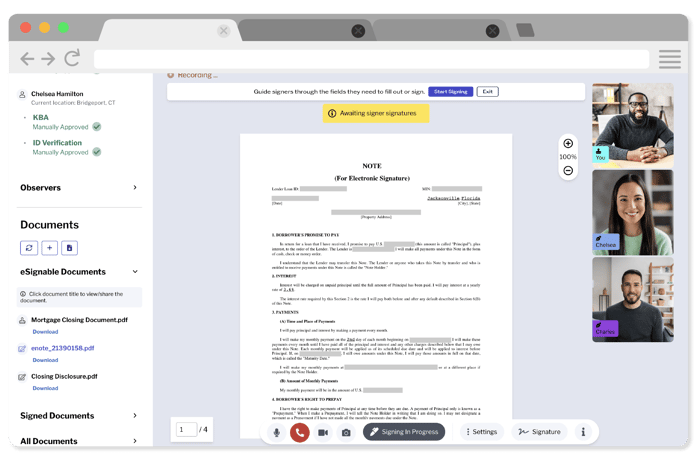Select Chelsea's video thumbnail
Viewport: 700px width, 460px height.
633,213
